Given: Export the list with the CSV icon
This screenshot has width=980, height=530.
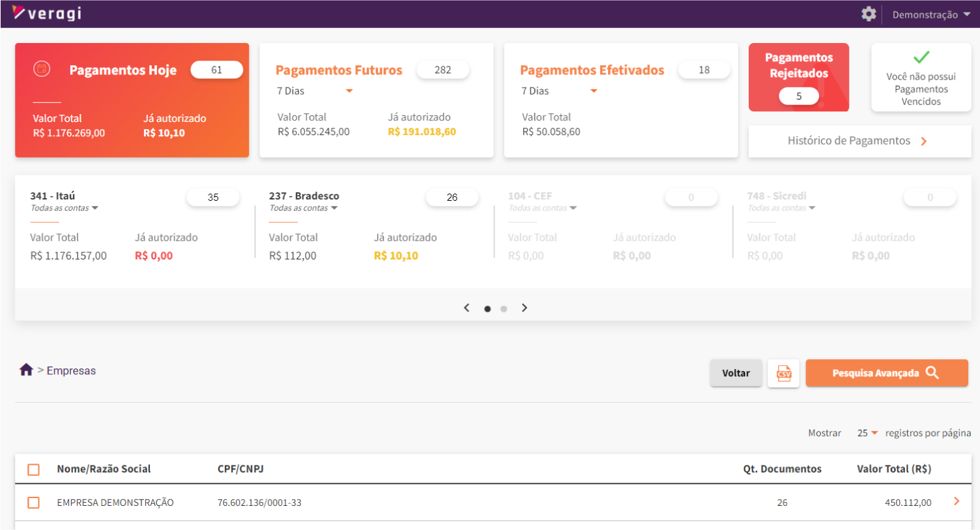Looking at the screenshot, I should coord(783,374).
